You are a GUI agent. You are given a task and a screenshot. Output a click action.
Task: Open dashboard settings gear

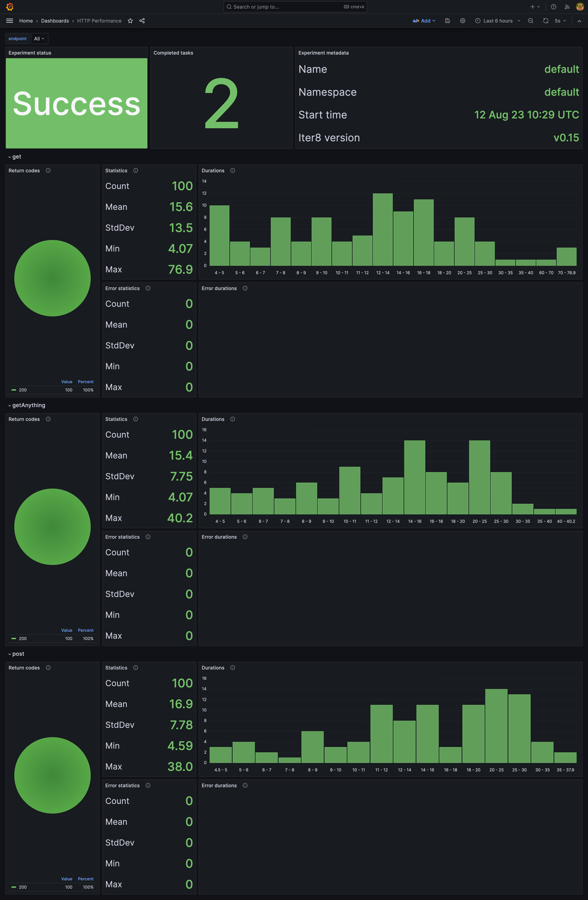click(463, 21)
